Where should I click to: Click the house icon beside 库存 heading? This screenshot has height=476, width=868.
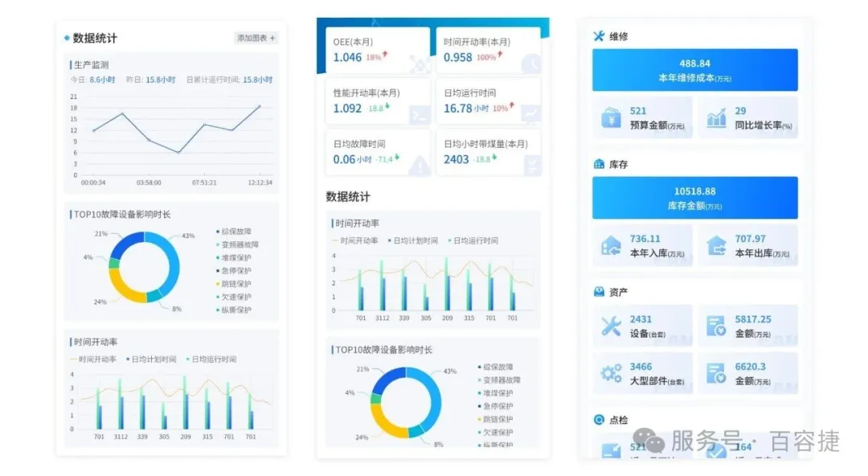599,164
